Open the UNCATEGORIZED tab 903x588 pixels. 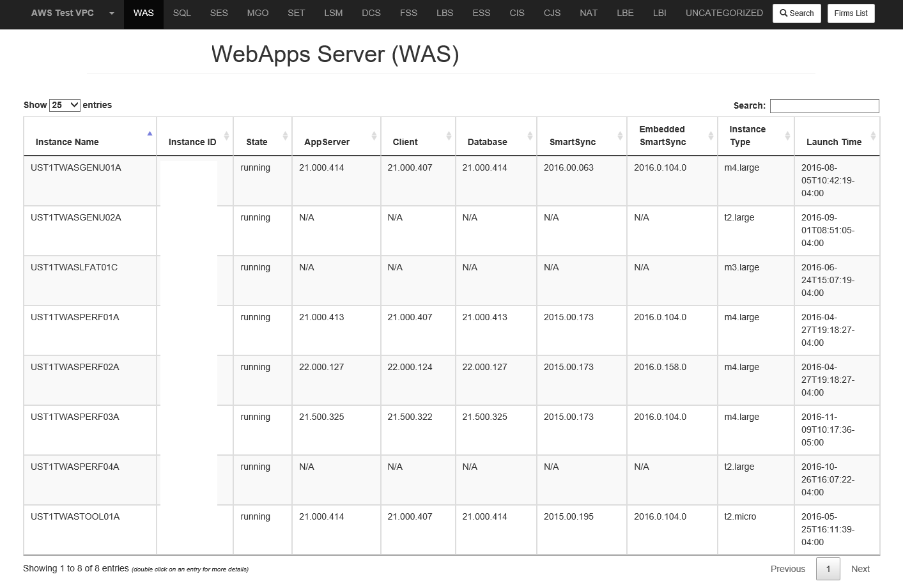tap(724, 13)
